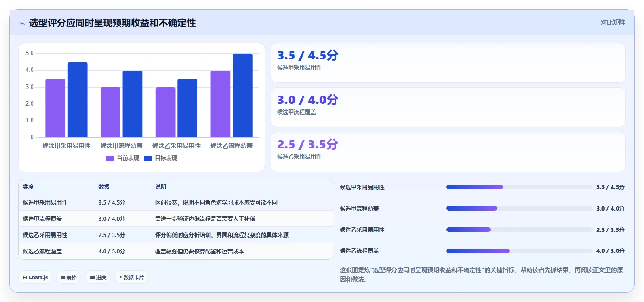644x302 pixels.
Task: Click the 2.5 / 3.5分 progress bar
Action: coord(519,230)
